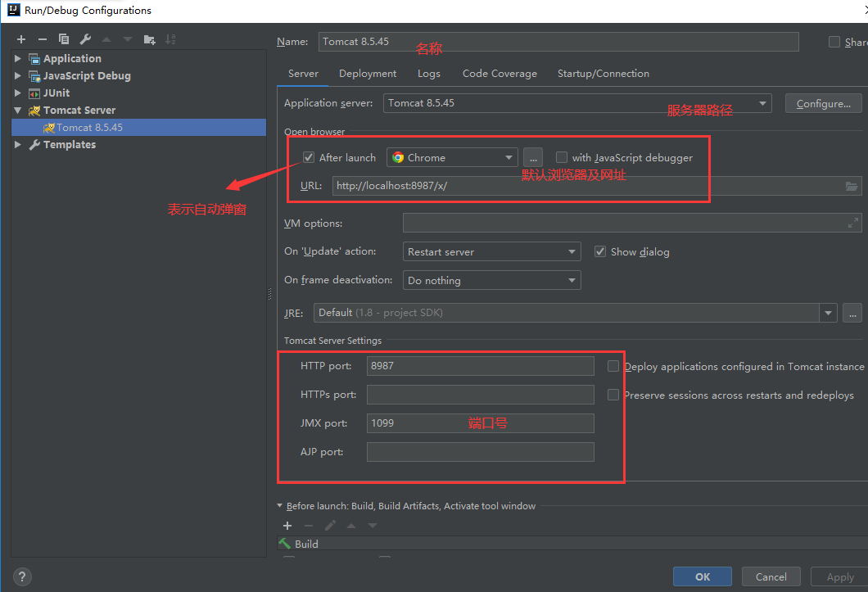868x592 pixels.
Task: Expand the Application tree node
Action: 18,59
